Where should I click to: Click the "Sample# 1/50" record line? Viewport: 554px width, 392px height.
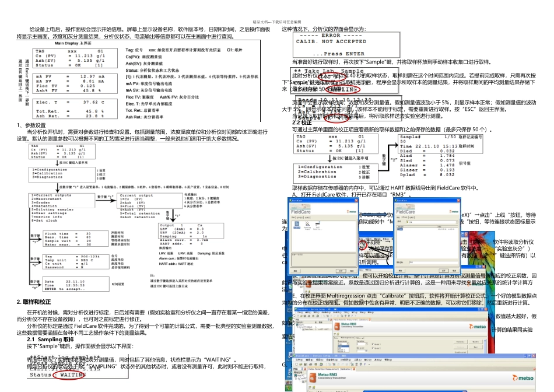click(428, 136)
